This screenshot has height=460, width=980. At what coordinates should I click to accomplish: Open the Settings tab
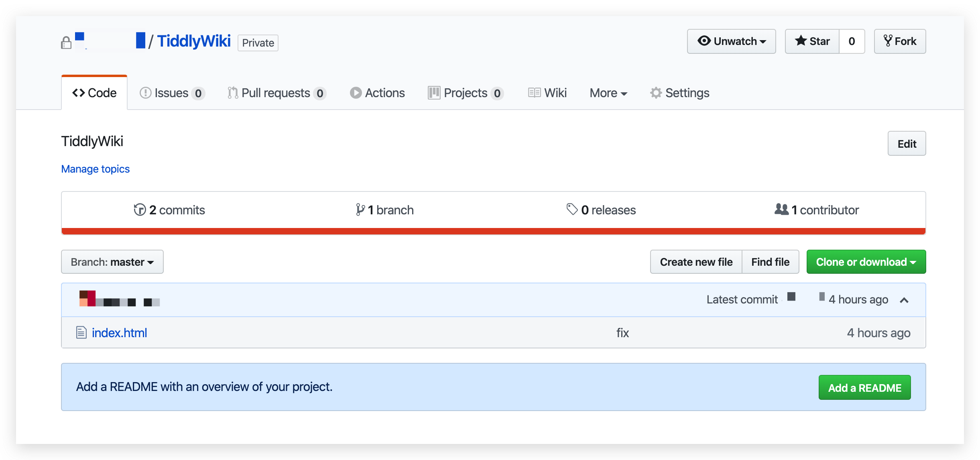coord(679,93)
